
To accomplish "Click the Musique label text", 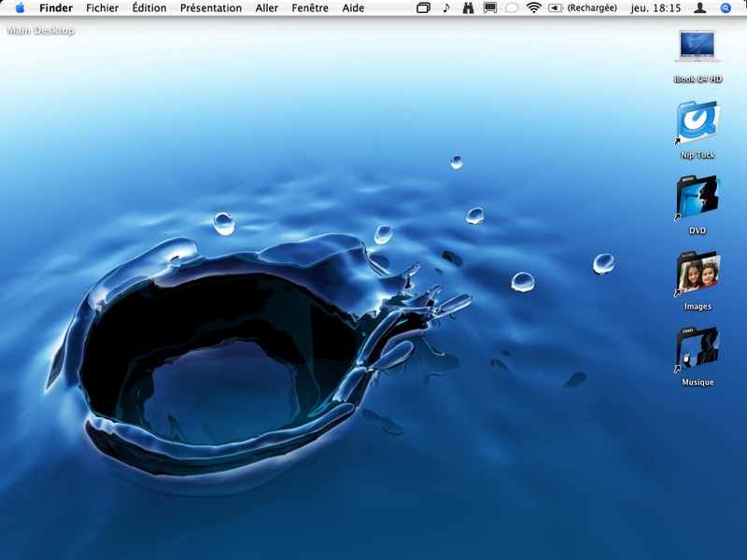I will [698, 382].
